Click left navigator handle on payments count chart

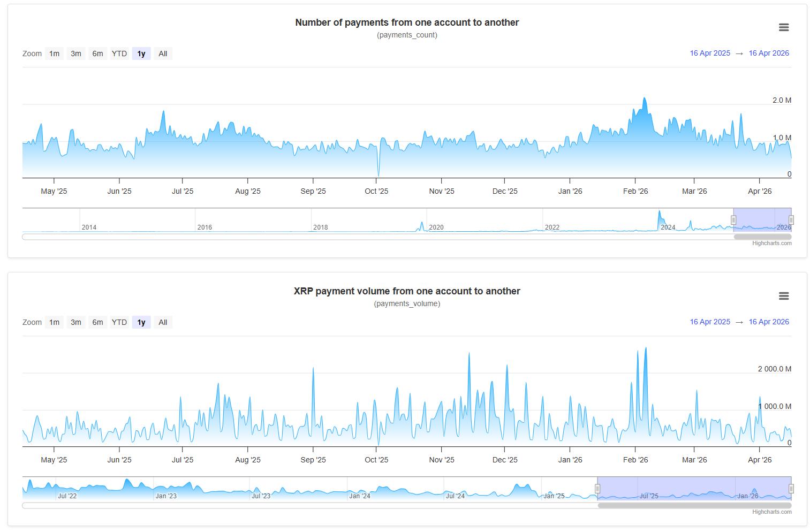[x=733, y=220]
